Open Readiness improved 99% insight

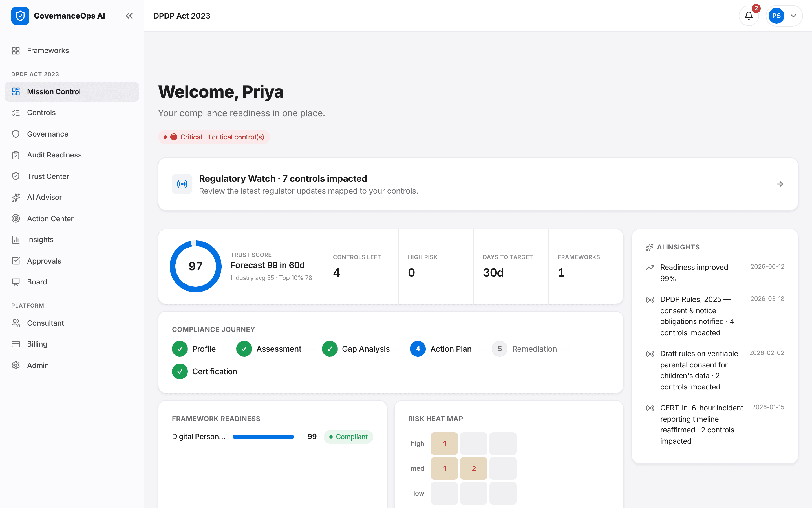point(715,273)
